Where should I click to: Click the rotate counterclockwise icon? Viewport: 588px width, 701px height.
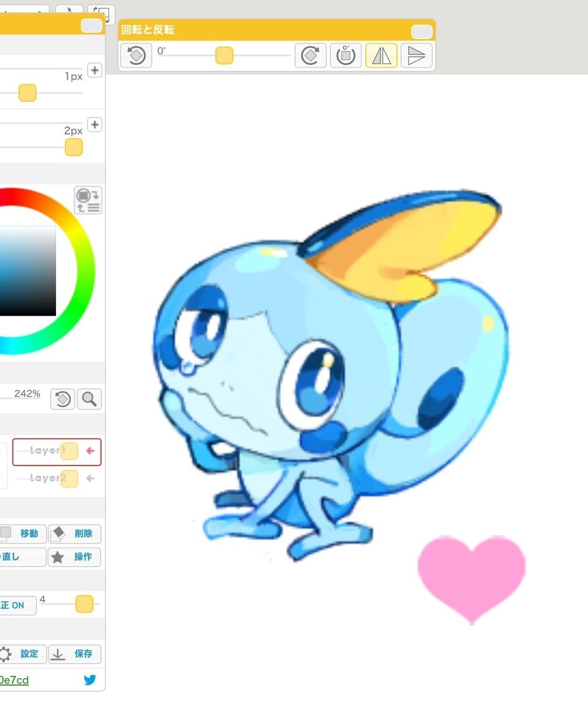[136, 55]
